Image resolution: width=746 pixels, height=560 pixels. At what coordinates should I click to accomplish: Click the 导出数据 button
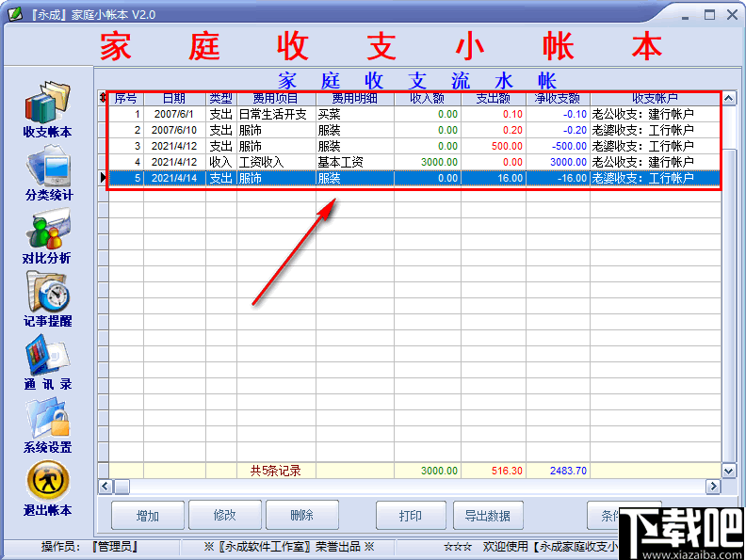coord(488,516)
